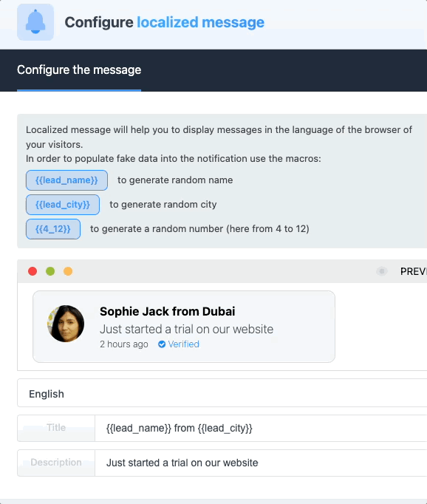The image size is (427, 504).
Task: Select the green dot in preview window
Action: [x=50, y=271]
